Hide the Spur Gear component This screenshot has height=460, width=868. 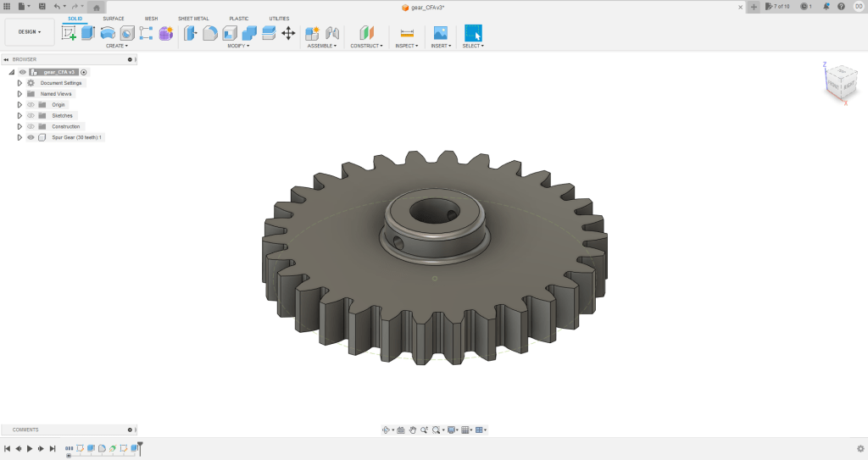click(31, 137)
